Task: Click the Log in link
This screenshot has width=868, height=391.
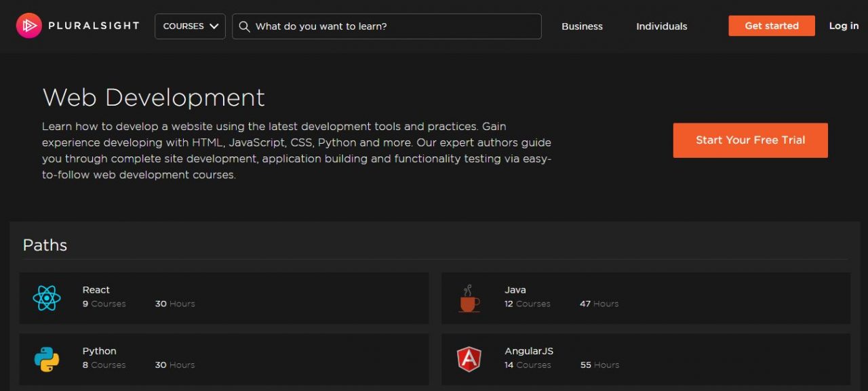Action: (844, 26)
